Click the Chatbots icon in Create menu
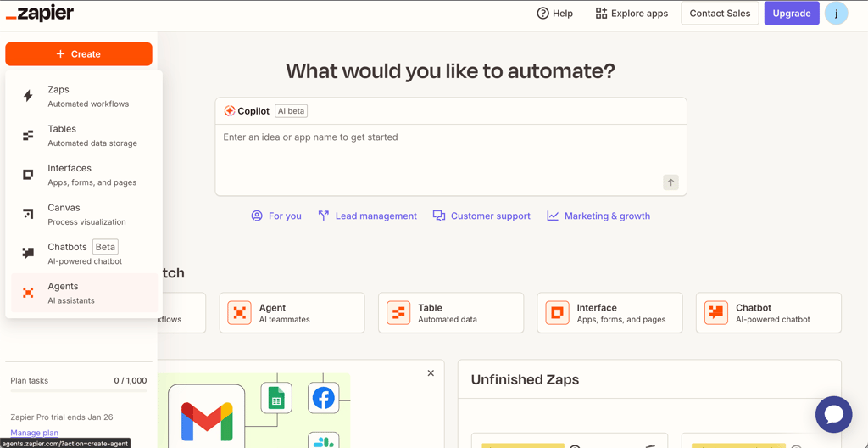The height and width of the screenshot is (448, 868). tap(28, 254)
